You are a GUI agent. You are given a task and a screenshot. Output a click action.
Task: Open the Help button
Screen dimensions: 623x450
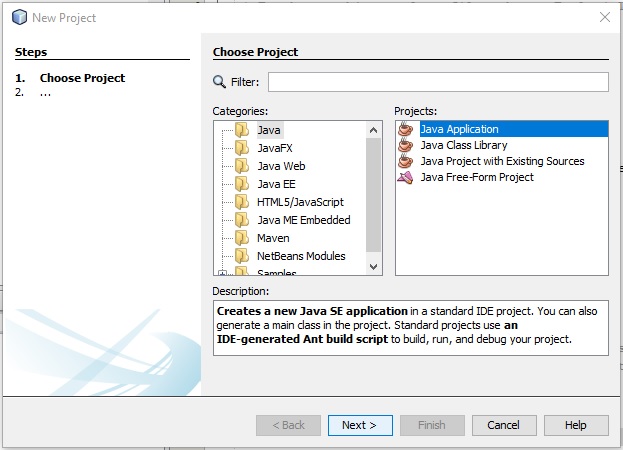pos(576,425)
